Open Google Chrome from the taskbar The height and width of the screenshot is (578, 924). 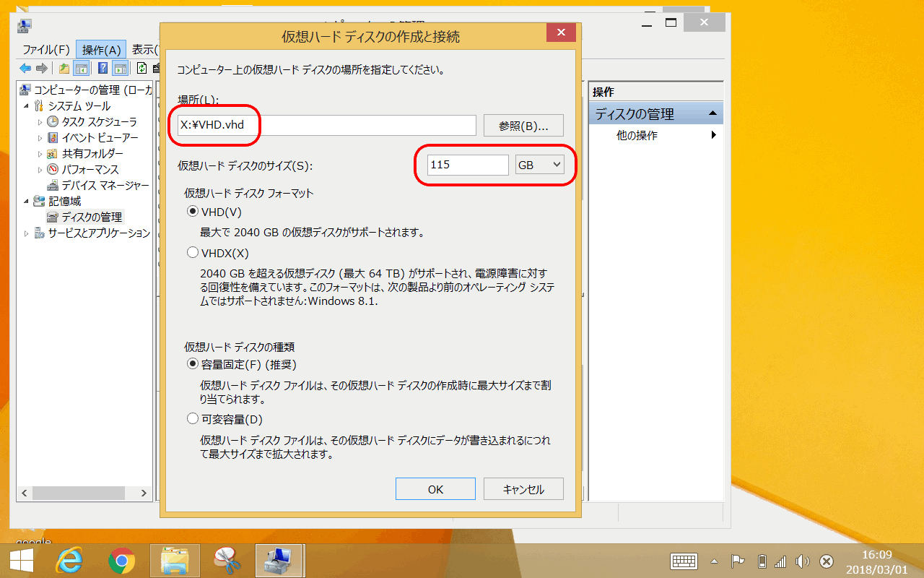click(122, 561)
